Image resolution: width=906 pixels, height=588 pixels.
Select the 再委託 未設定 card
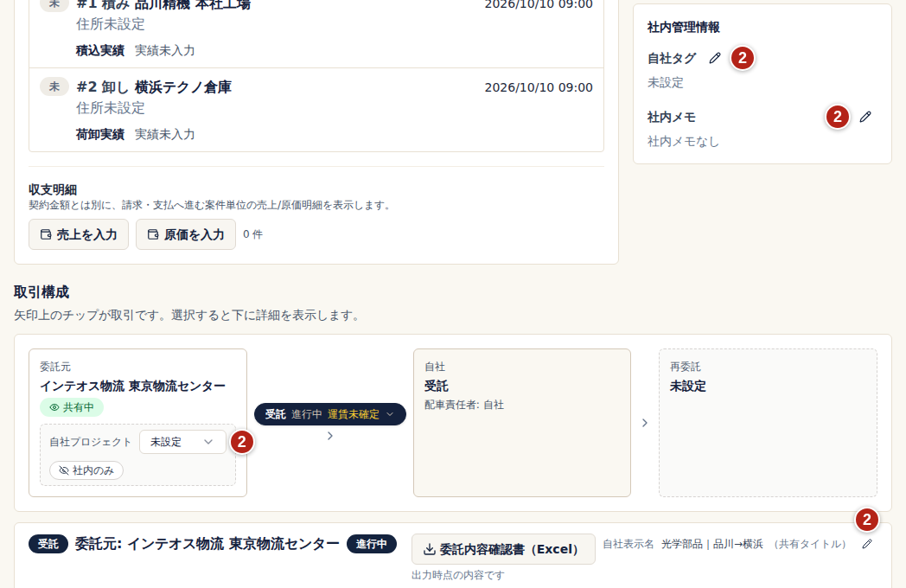pyautogui.click(x=768, y=423)
